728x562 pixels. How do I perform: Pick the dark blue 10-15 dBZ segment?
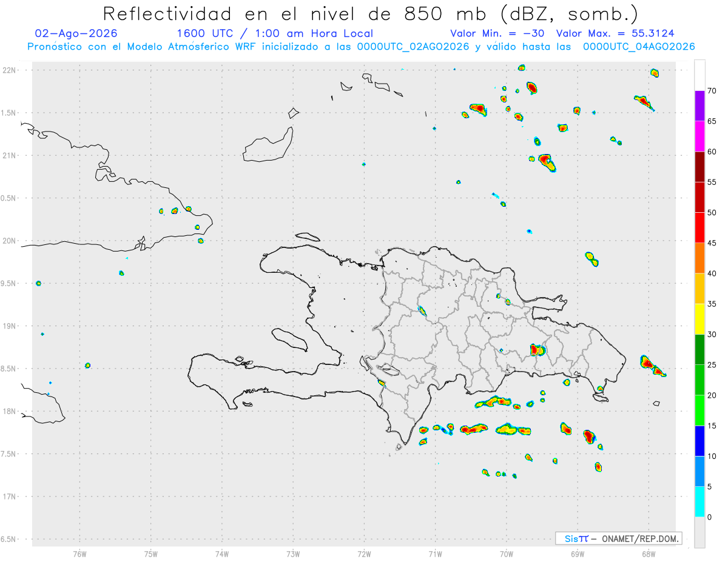click(x=699, y=441)
